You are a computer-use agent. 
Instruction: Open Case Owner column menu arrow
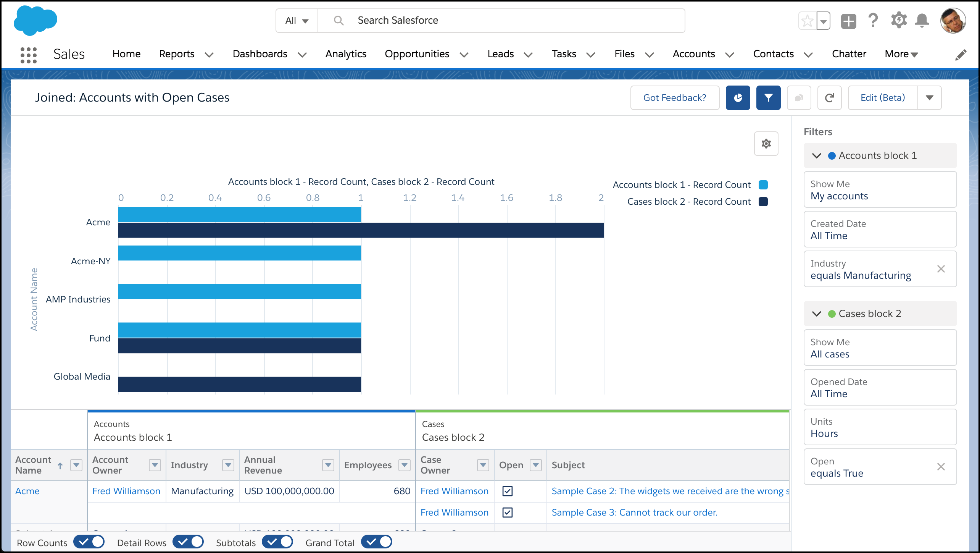[x=483, y=465]
